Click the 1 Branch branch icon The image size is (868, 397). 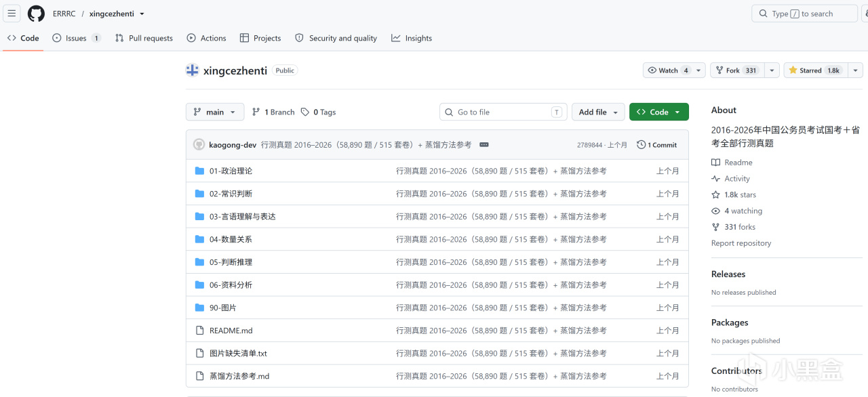click(256, 112)
